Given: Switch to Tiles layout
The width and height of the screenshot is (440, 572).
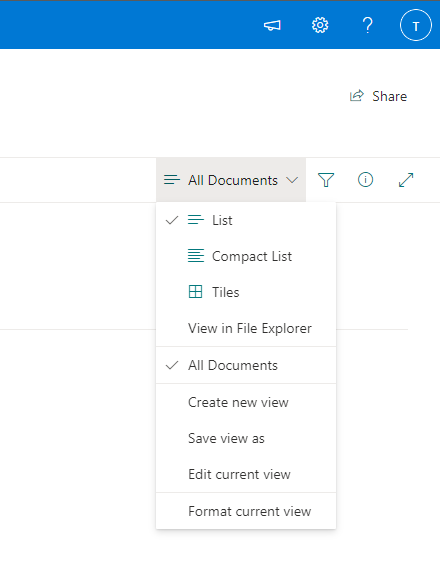Looking at the screenshot, I should click(246, 292).
